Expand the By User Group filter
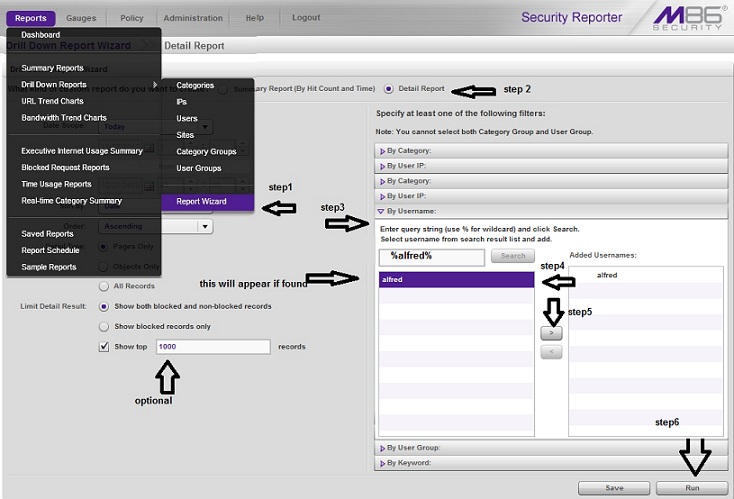 click(x=414, y=447)
